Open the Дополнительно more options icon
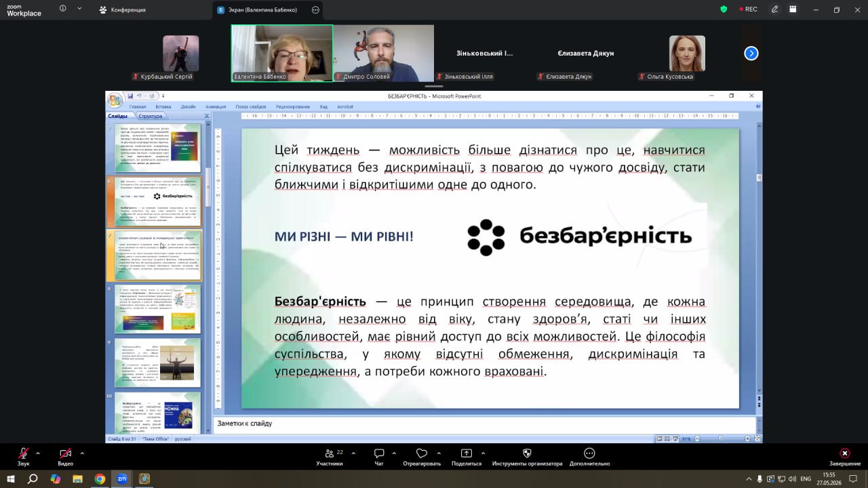This screenshot has width=868, height=488. point(589,453)
